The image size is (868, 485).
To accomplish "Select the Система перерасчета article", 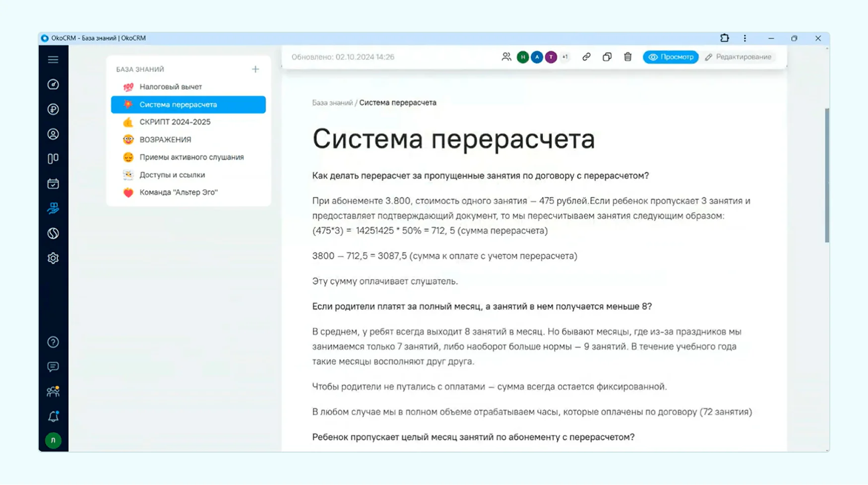I will tap(188, 105).
